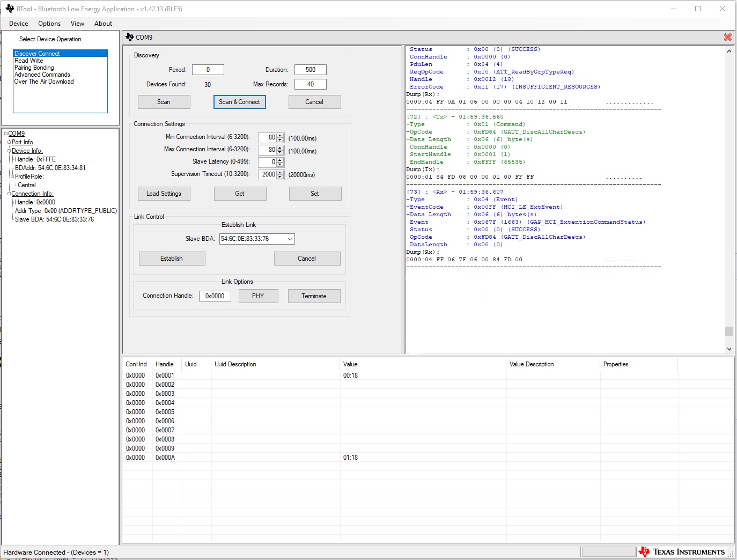Click the Connection Handle input field

click(x=215, y=296)
